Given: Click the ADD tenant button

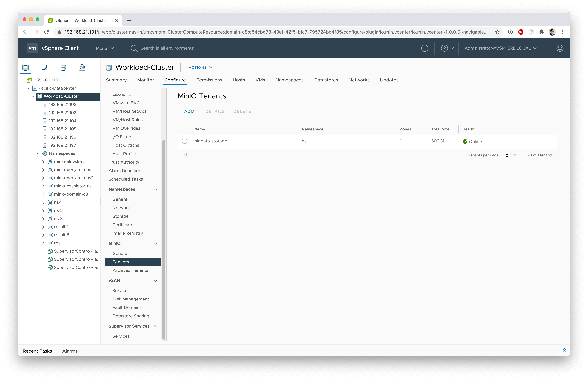Looking at the screenshot, I should point(189,111).
